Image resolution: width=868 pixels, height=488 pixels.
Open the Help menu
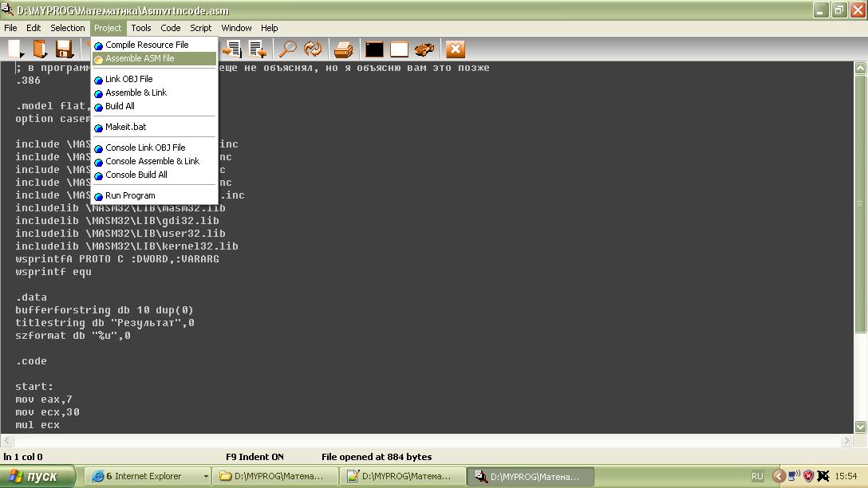click(269, 28)
